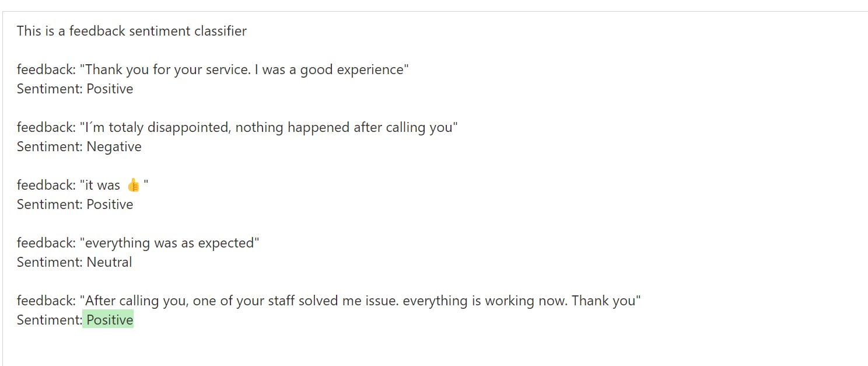Click the word 'Neutral' in the prompt
The width and height of the screenshot is (868, 366).
(x=110, y=262)
